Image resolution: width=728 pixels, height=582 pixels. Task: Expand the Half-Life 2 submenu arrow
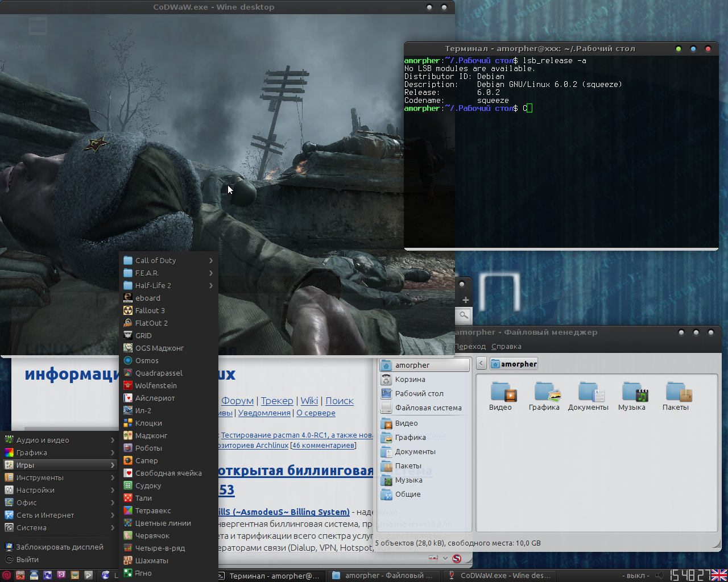click(x=211, y=285)
